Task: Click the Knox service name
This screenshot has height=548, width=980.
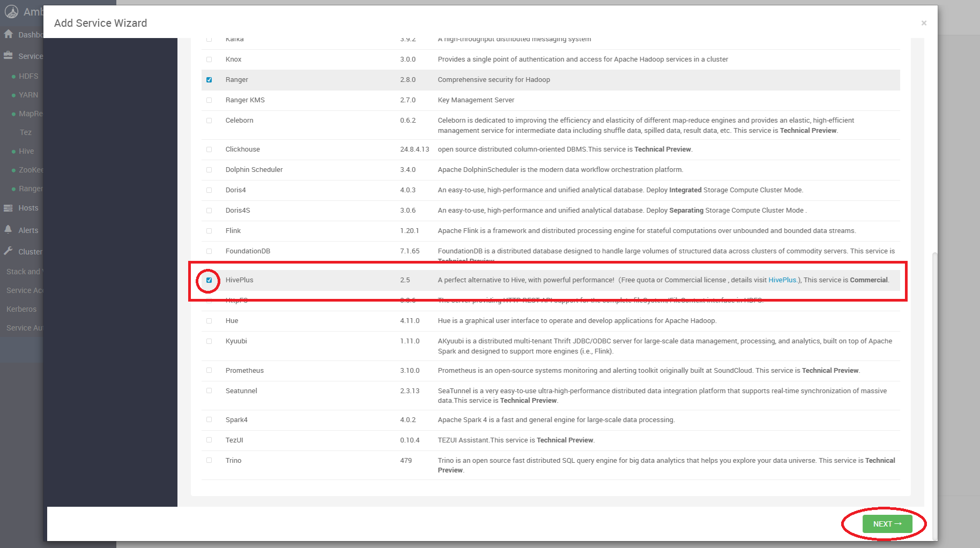Action: (x=233, y=59)
